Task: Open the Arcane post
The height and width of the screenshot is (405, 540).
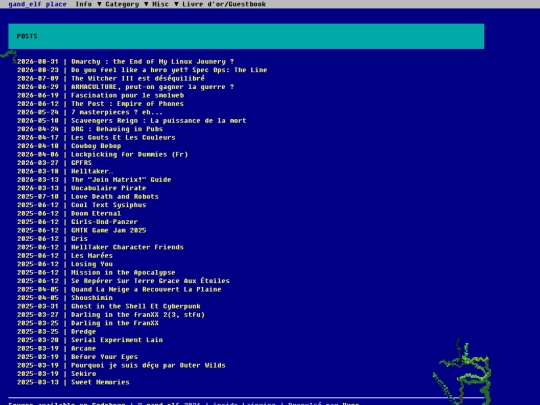Action: coord(83,349)
